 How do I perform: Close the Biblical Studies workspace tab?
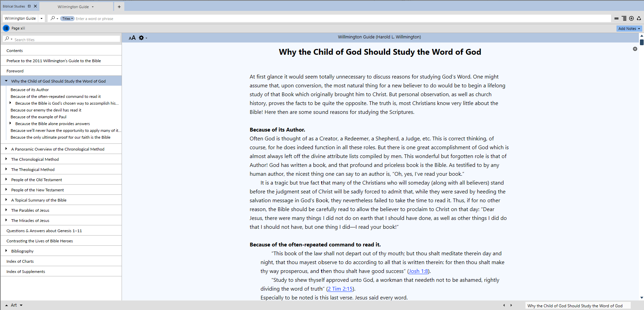click(x=35, y=6)
